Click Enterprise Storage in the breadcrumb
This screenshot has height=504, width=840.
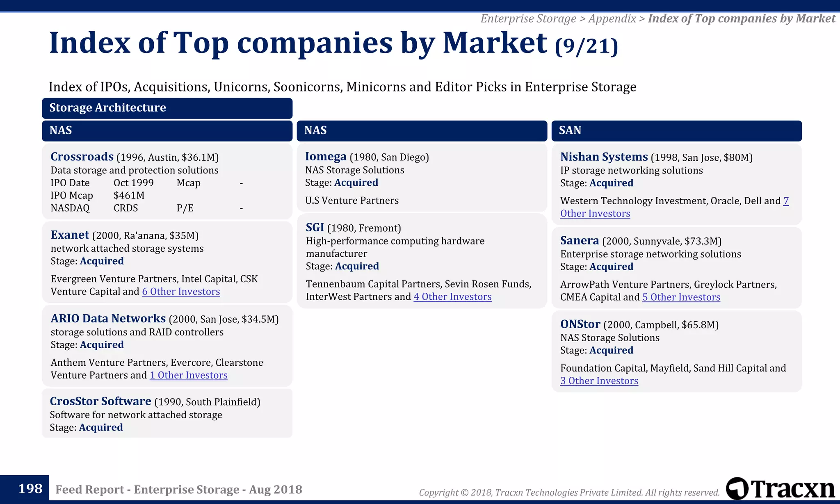[528, 18]
